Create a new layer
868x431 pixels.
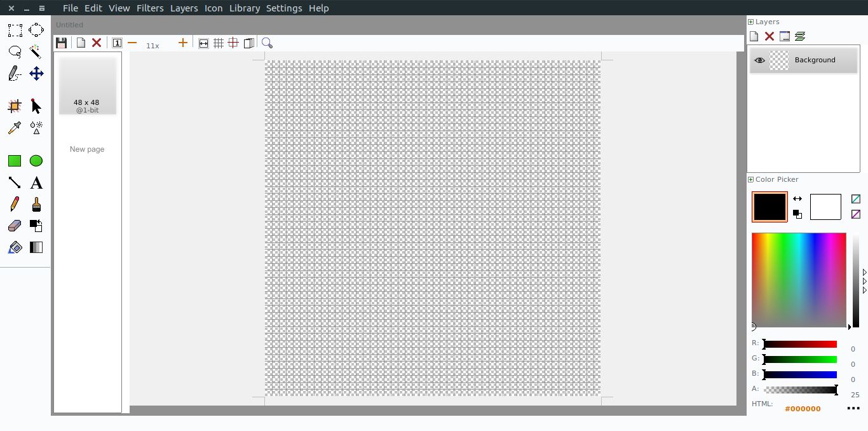click(x=754, y=36)
